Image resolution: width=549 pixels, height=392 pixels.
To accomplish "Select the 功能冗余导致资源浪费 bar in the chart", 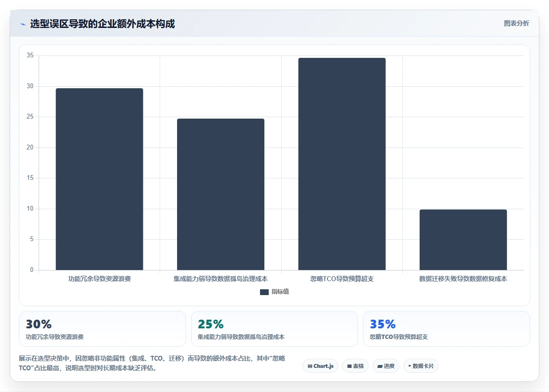I will tap(99, 179).
